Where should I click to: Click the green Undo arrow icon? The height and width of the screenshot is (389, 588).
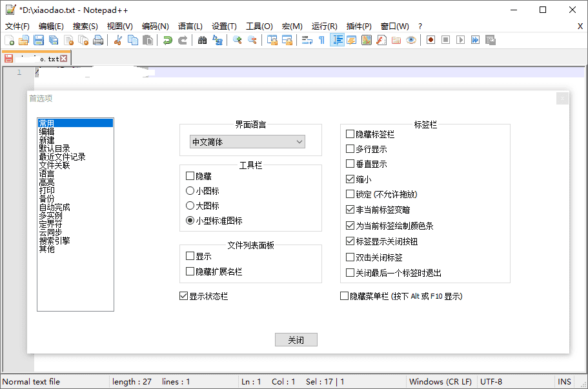point(168,40)
